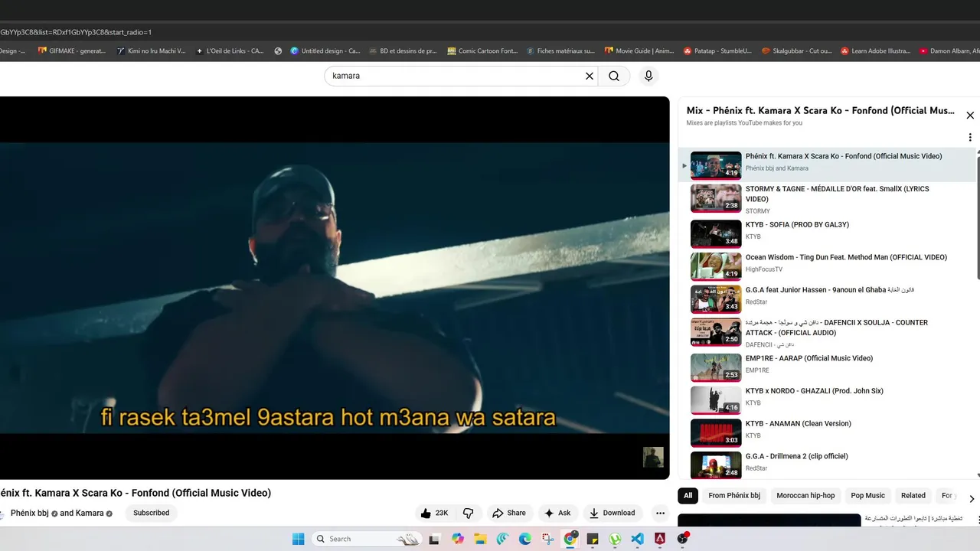Select From Phénix bbj chip
980x551 pixels.
pyautogui.click(x=734, y=496)
